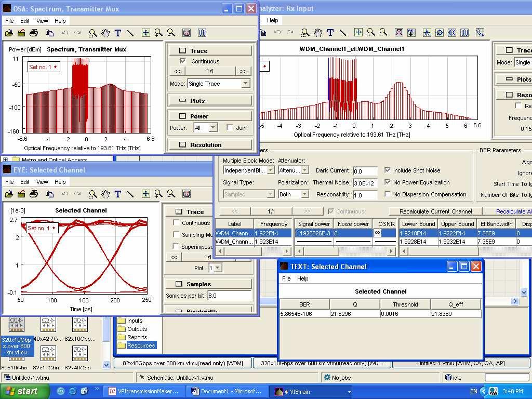Click the download-arrow icon in Rx Input toolbar
Image resolution: width=532 pixels, height=399 pixels.
(411, 33)
